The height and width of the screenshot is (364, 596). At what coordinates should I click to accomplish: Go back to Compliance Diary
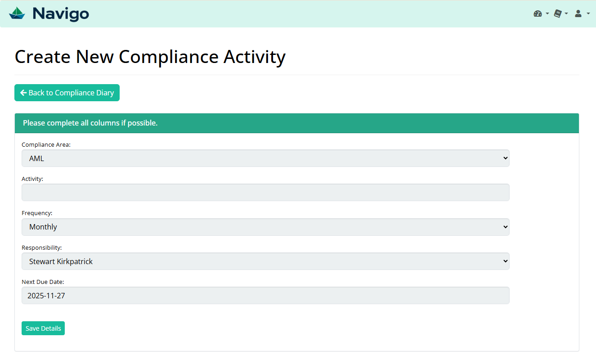point(67,93)
